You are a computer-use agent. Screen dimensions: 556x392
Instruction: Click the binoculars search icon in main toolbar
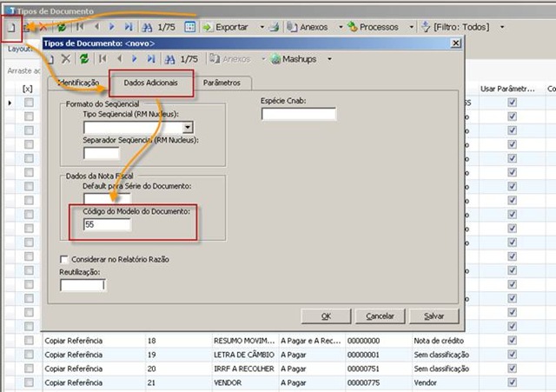pos(147,27)
